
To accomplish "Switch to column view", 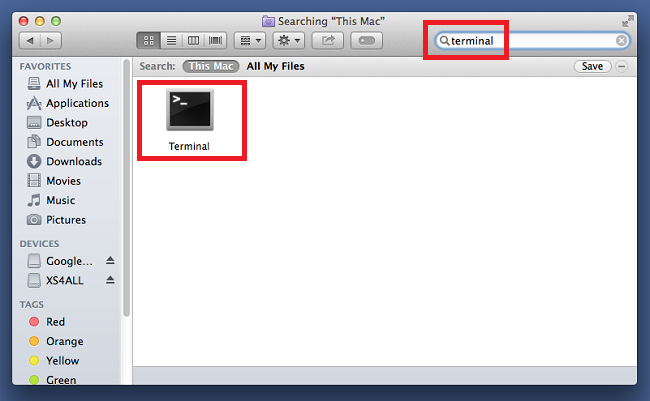I will coord(192,41).
